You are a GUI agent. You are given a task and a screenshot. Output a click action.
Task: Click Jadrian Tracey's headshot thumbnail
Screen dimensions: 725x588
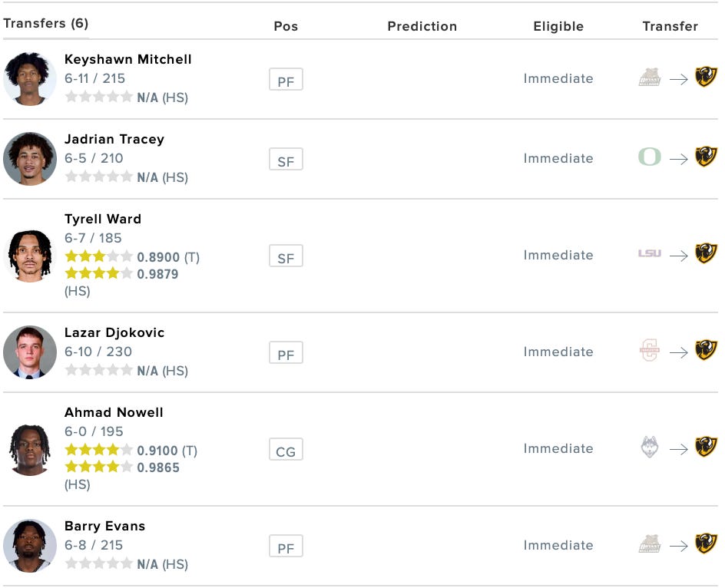(x=30, y=158)
